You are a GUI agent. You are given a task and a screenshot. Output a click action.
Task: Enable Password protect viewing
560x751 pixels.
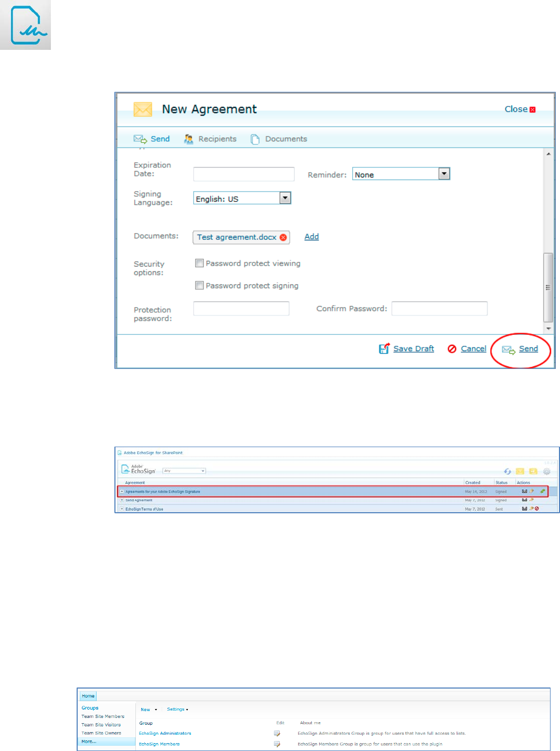(199, 263)
